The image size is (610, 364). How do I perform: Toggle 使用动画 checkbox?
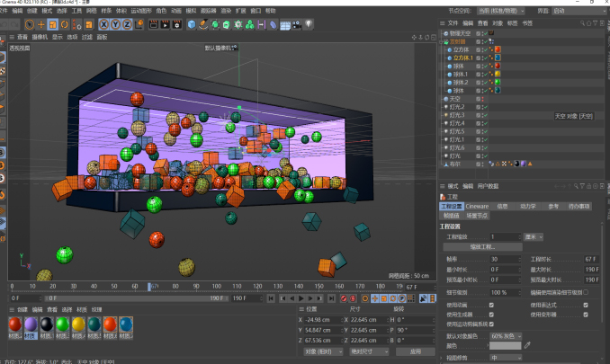coord(491,305)
